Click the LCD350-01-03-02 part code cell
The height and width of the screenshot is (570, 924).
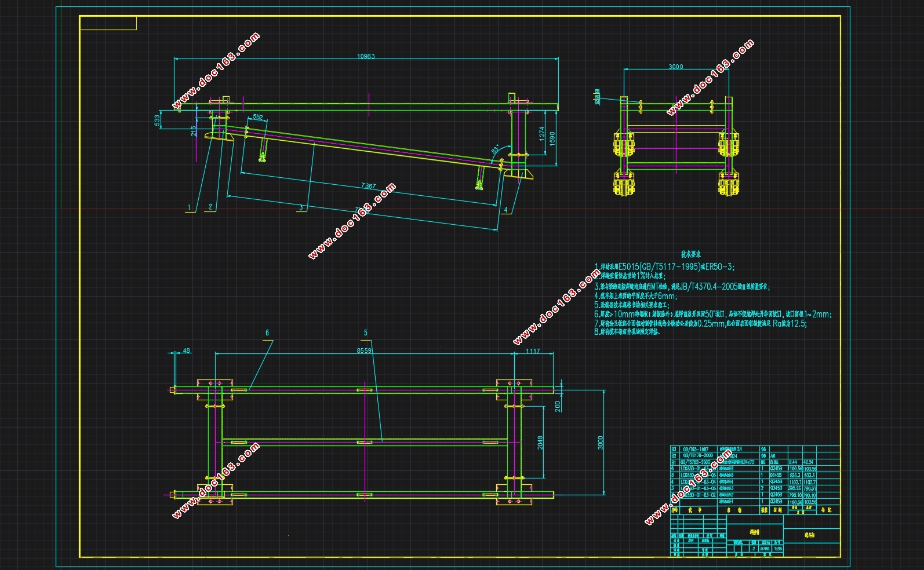click(698, 495)
